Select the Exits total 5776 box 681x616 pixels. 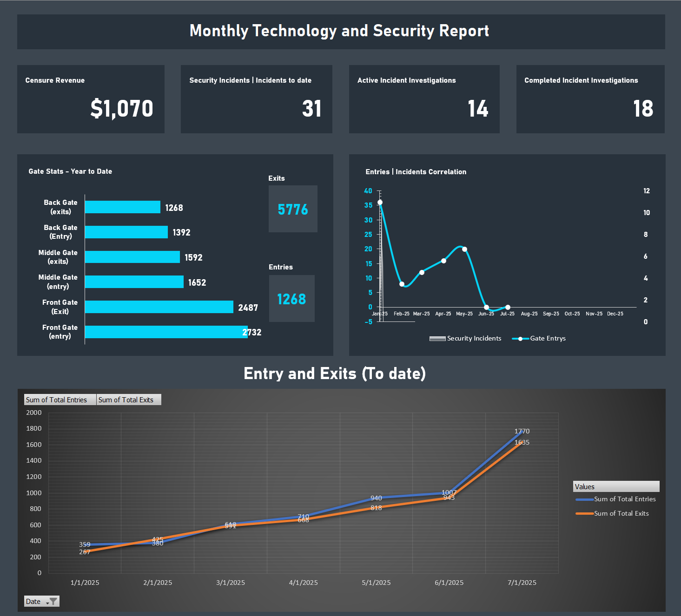[x=293, y=209]
